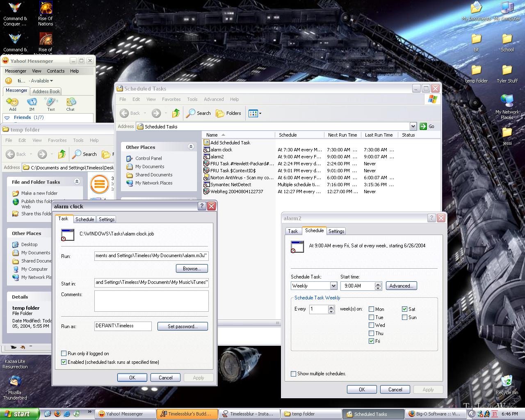Click Cancel in the alarm2 dialog

395,390
